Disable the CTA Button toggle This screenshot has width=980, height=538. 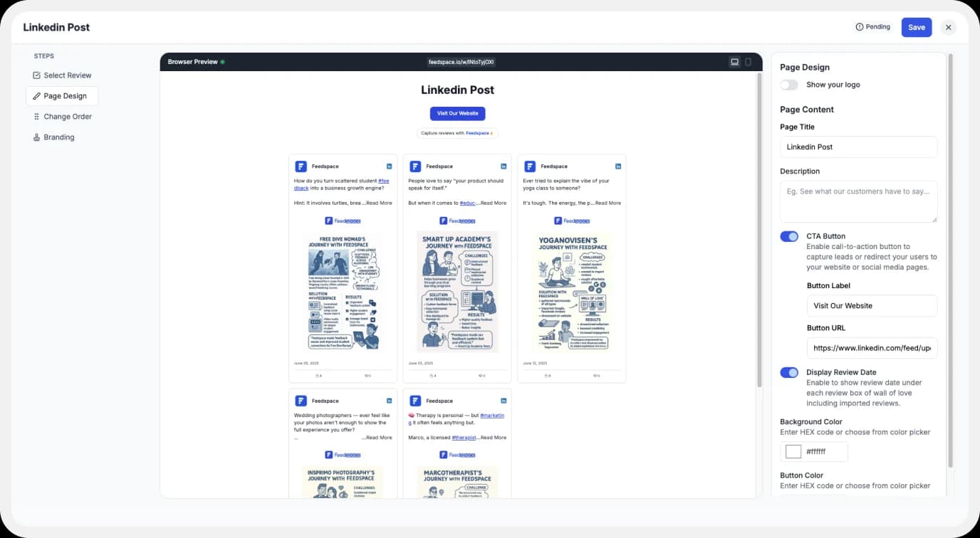coord(789,236)
